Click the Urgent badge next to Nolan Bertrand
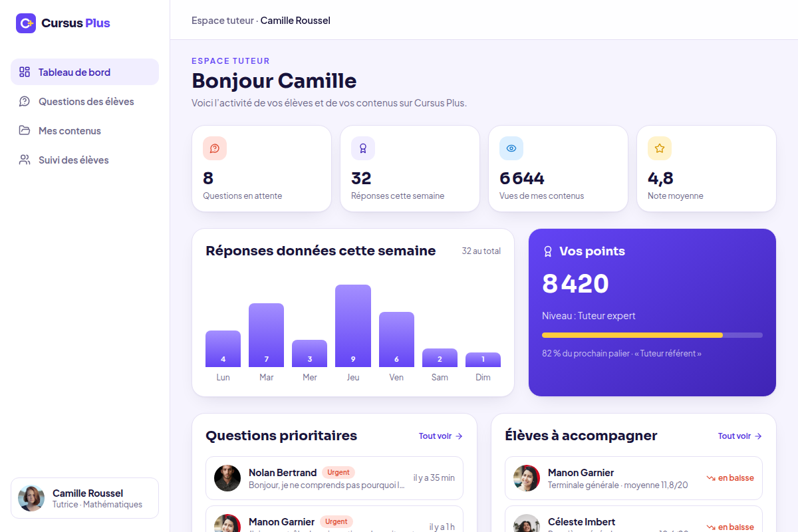The width and height of the screenshot is (798, 532). click(x=338, y=472)
